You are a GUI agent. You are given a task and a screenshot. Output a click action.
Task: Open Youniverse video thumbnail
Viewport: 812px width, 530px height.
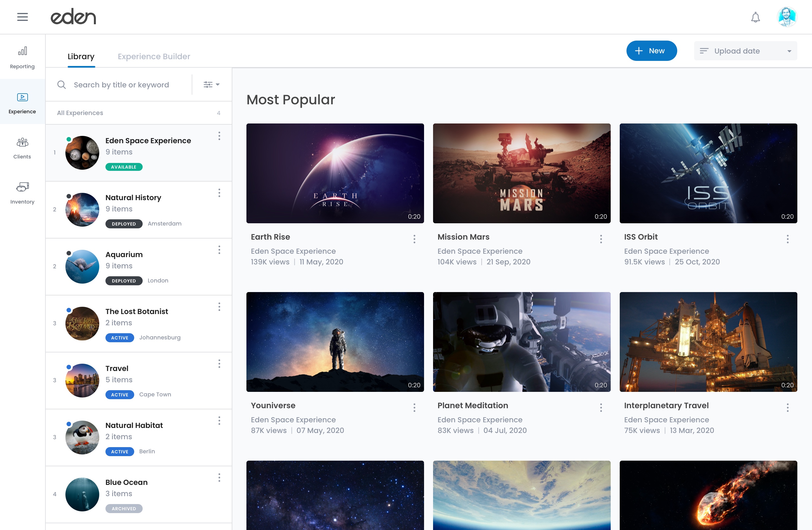pyautogui.click(x=335, y=342)
